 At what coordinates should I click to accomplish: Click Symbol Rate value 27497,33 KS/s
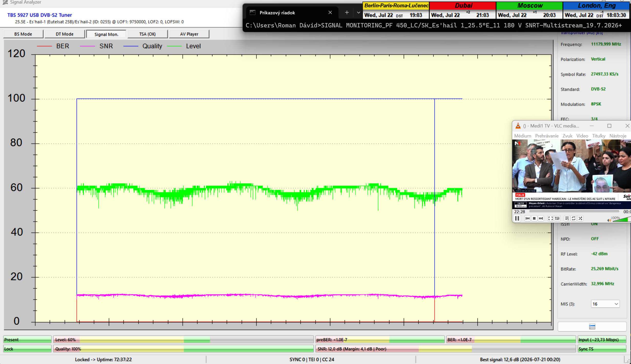pos(604,74)
